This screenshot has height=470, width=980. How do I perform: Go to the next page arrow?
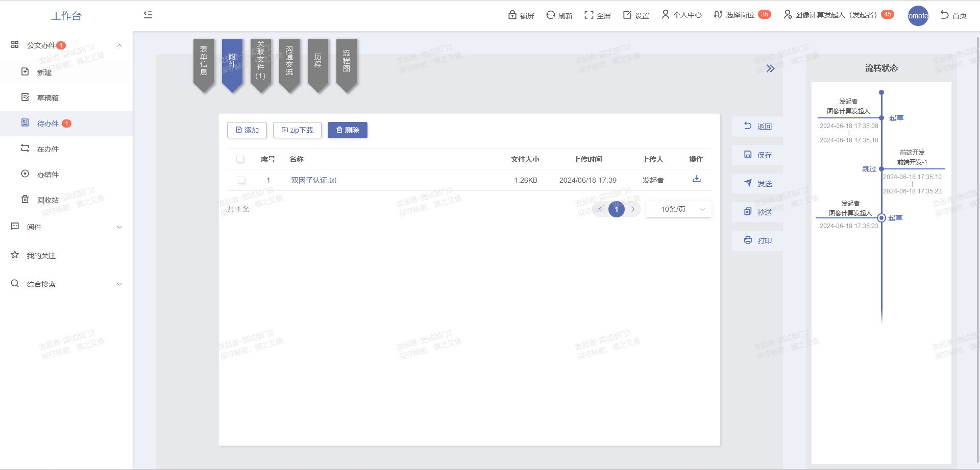tap(633, 209)
